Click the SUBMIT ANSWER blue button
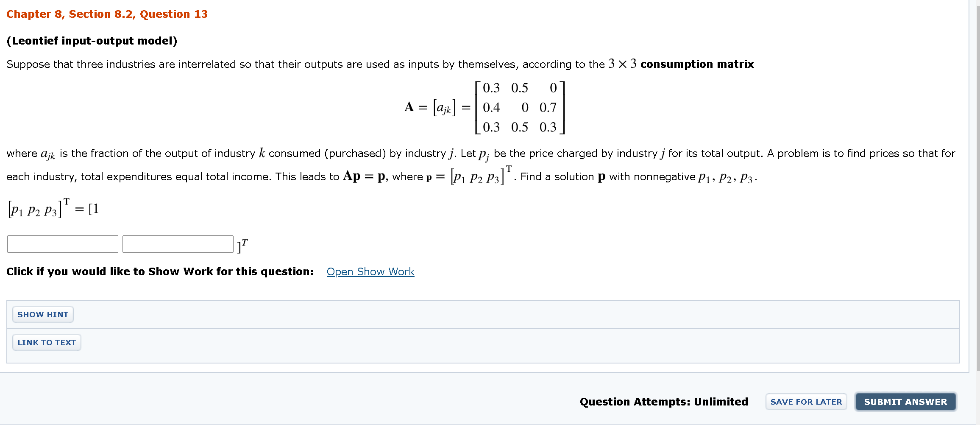Image resolution: width=980 pixels, height=425 pixels. point(905,402)
